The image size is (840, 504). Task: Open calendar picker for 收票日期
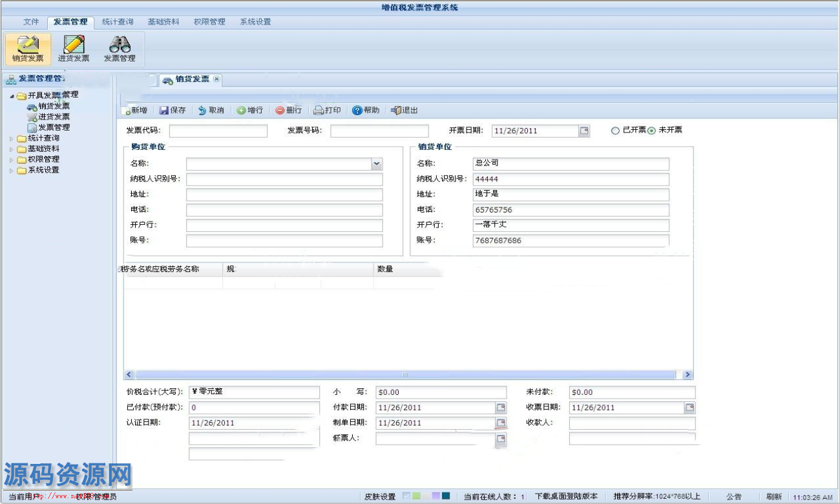coord(690,408)
